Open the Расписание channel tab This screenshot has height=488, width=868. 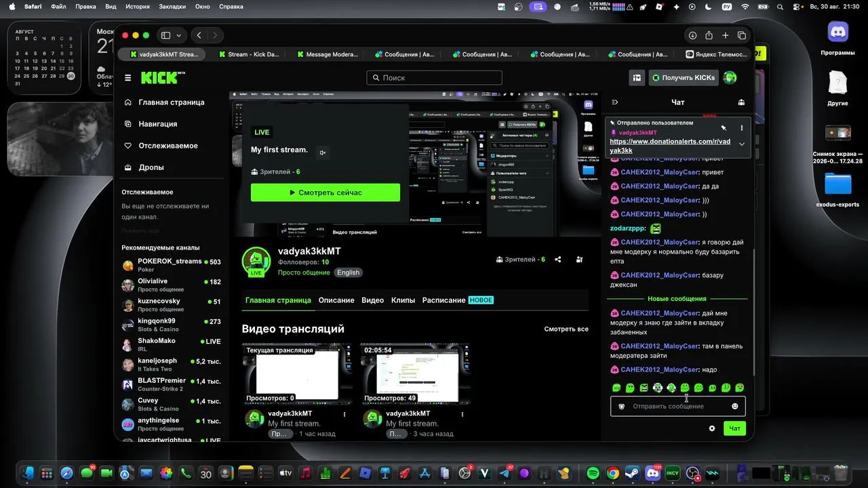pos(458,300)
